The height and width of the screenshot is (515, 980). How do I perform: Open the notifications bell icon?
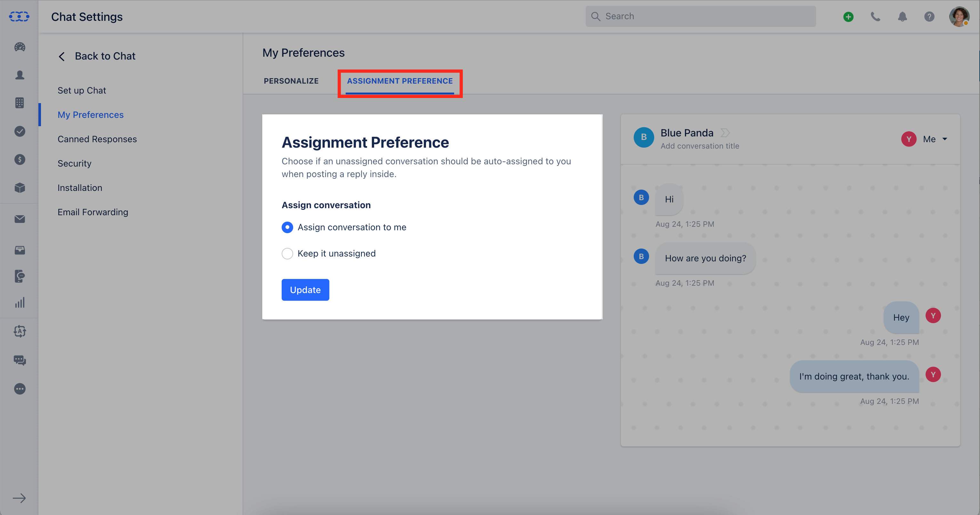click(x=903, y=17)
